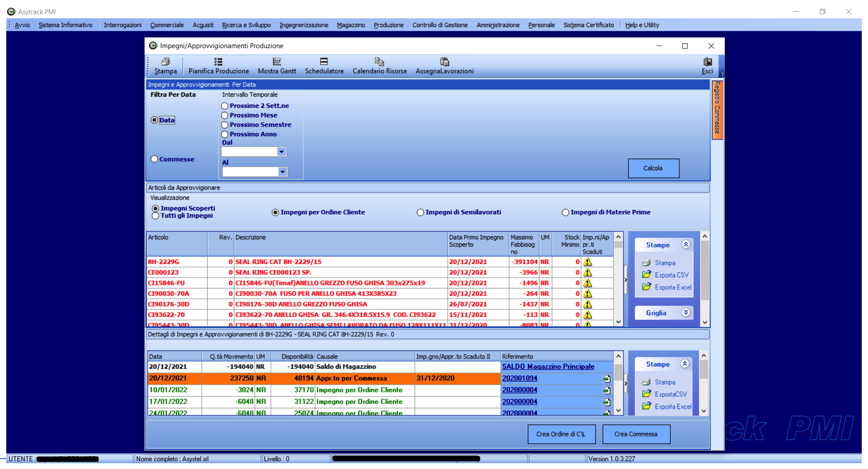Select the Data filter radio button
The height and width of the screenshot is (469, 868).
coord(154,120)
